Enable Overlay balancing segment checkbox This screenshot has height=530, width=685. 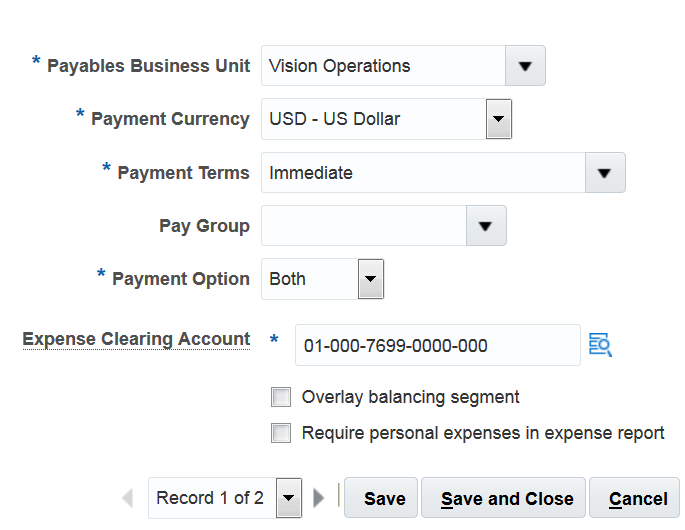281,397
